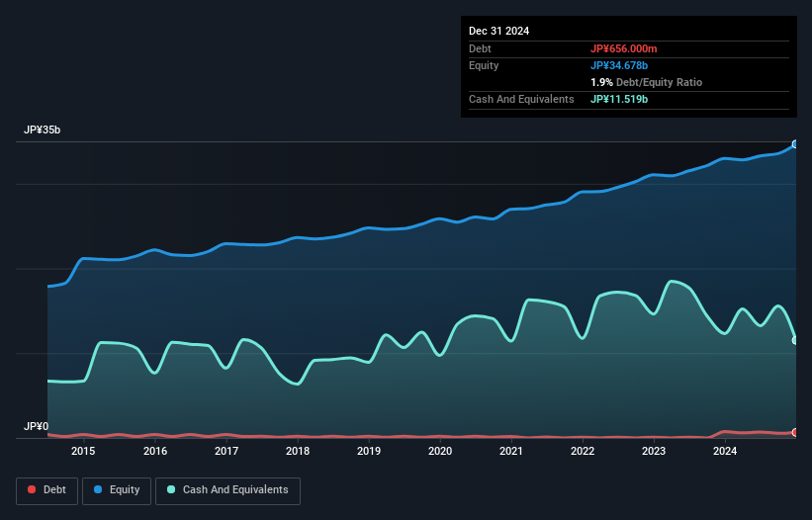Click the Debt row label in tooltip

coord(480,48)
